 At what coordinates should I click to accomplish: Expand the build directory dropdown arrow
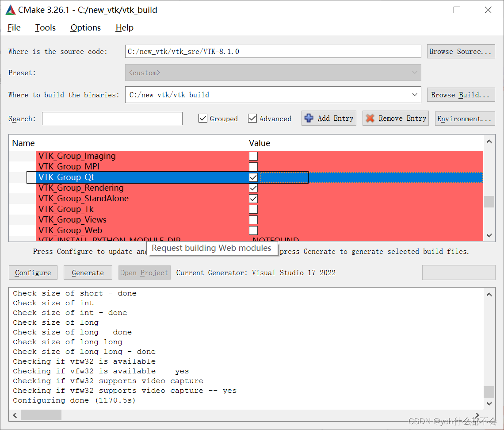point(414,95)
